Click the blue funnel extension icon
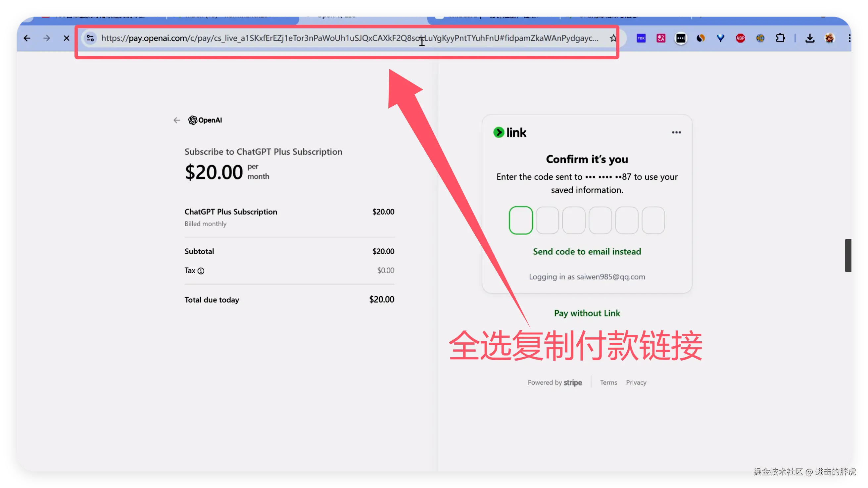Screen dimensions: 868x488 pos(720,38)
